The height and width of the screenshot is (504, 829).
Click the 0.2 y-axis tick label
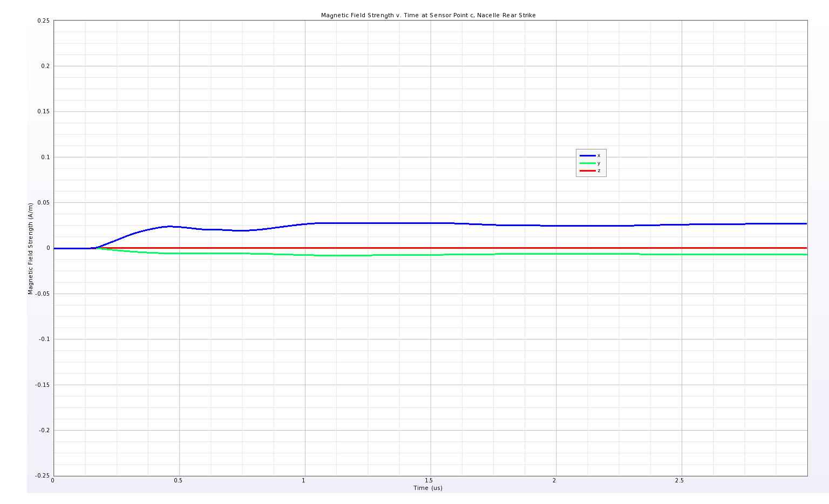45,66
